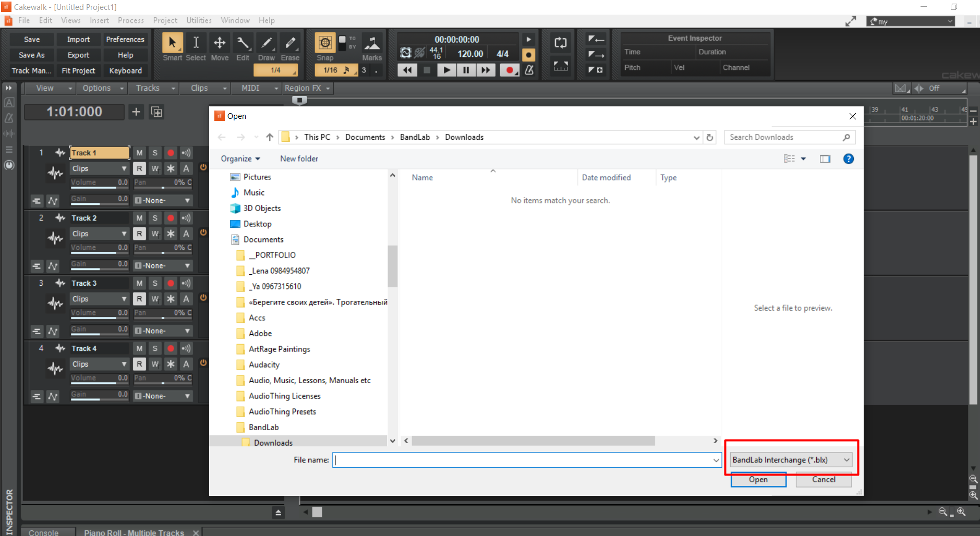This screenshot has width=980, height=536.
Task: Adjust the Track 2 Pan slider
Action: (x=163, y=248)
